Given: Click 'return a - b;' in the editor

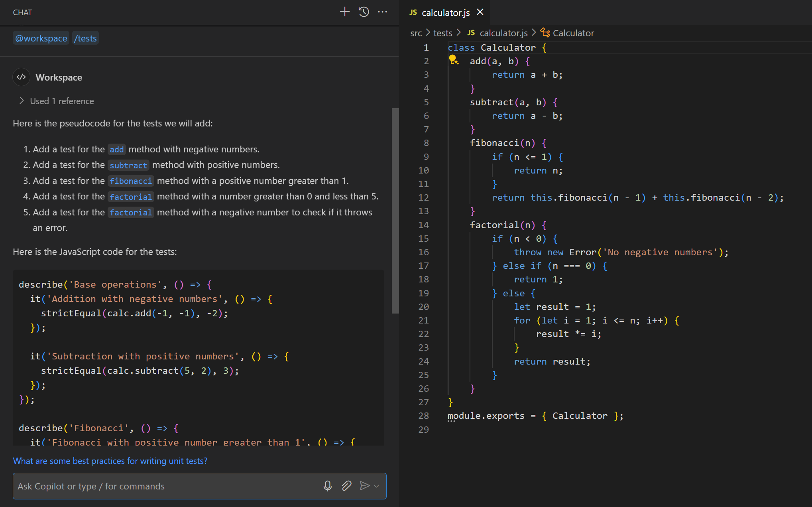Looking at the screenshot, I should (x=527, y=116).
